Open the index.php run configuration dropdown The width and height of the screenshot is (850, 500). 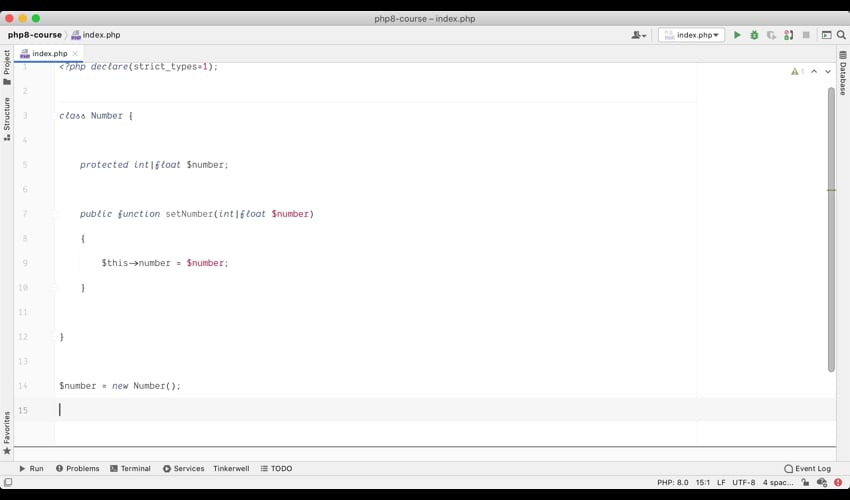click(691, 35)
